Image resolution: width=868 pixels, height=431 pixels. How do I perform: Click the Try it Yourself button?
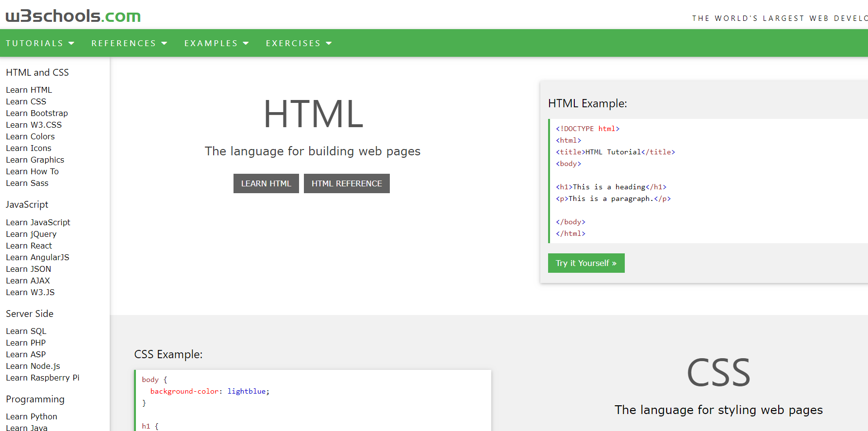[x=586, y=263]
